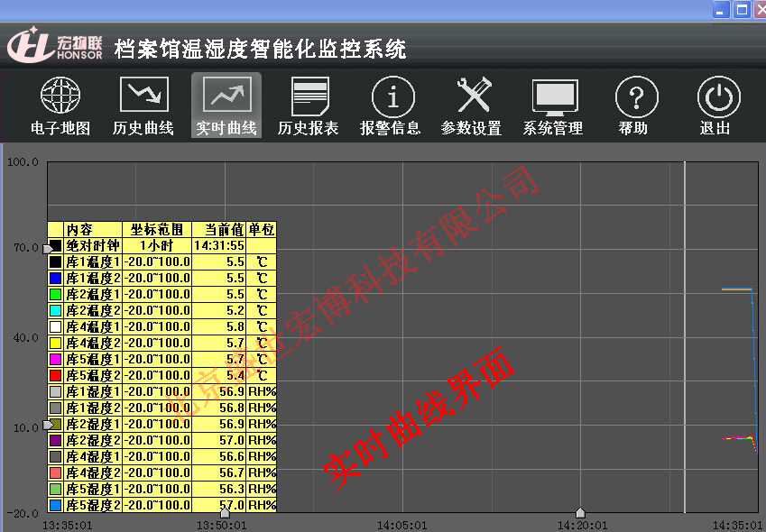The width and height of the screenshot is (766, 532).
Task: Minimize the monitoring window
Action: click(721, 9)
